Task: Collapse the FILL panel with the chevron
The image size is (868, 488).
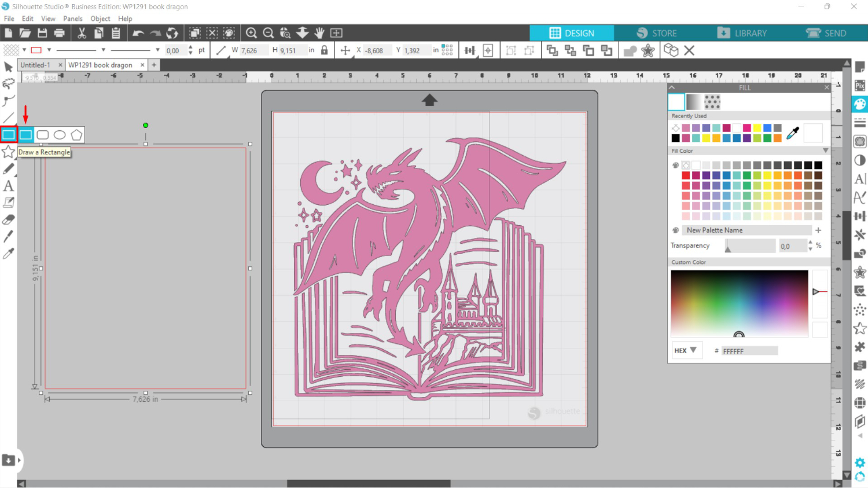Action: 672,87
